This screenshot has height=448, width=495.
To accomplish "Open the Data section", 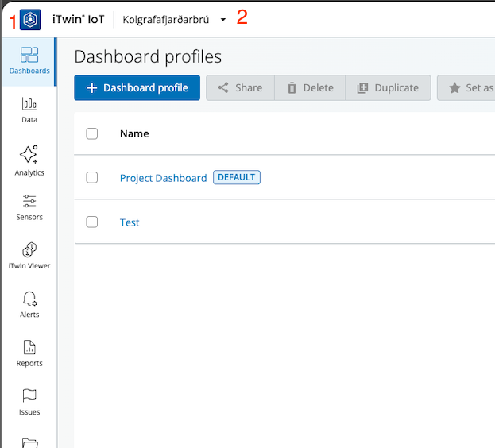I will point(29,110).
